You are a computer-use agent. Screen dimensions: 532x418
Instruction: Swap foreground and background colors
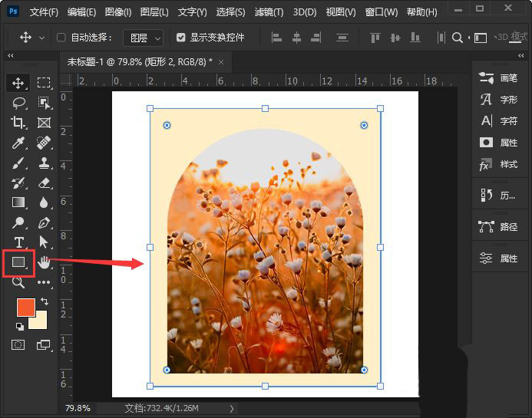coord(45,301)
